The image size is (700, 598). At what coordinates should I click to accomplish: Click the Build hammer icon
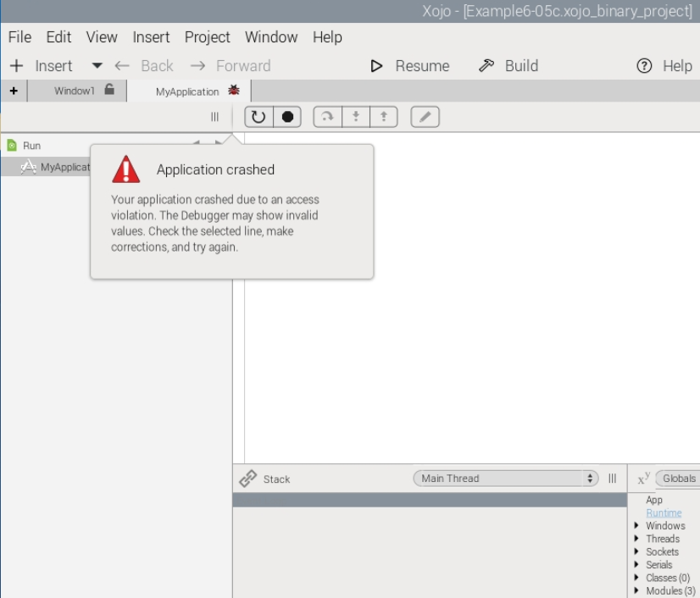tap(486, 66)
